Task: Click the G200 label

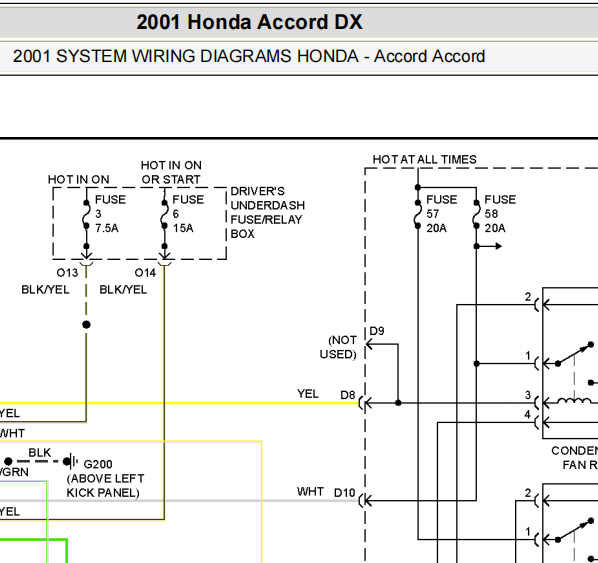Action: point(98,464)
